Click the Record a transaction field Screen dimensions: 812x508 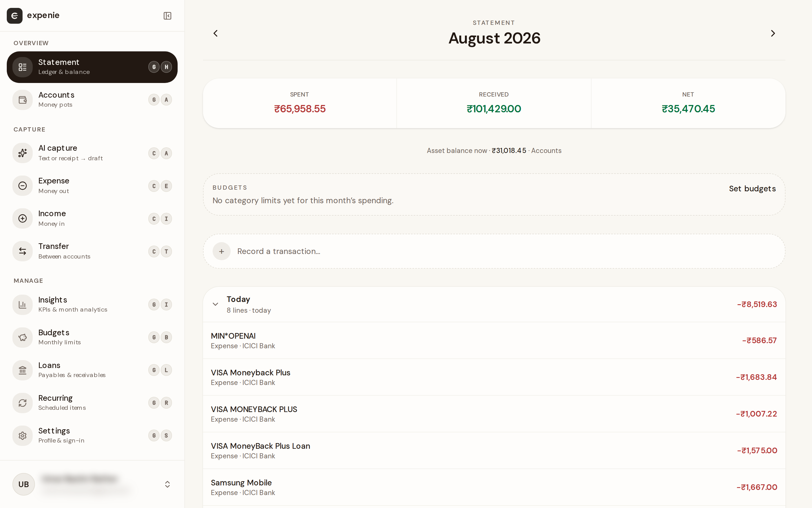(x=494, y=251)
